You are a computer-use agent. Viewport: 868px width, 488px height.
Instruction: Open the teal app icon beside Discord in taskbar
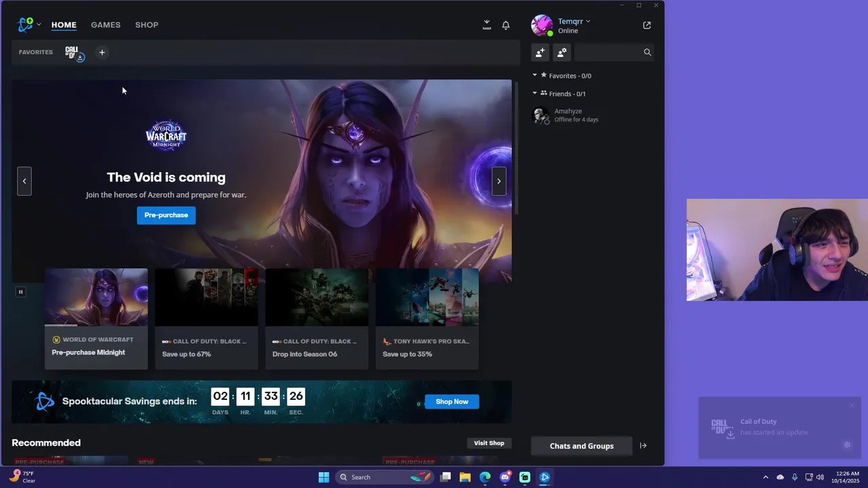pos(525,477)
